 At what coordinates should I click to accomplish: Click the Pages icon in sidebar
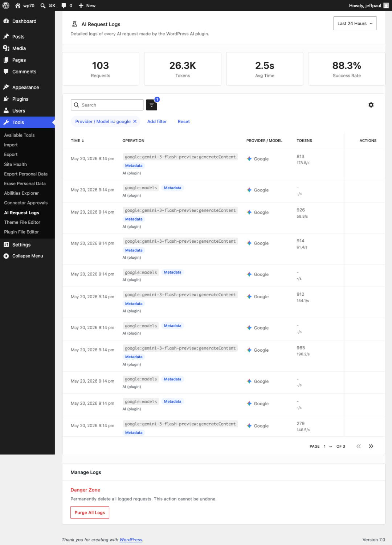pos(6,60)
